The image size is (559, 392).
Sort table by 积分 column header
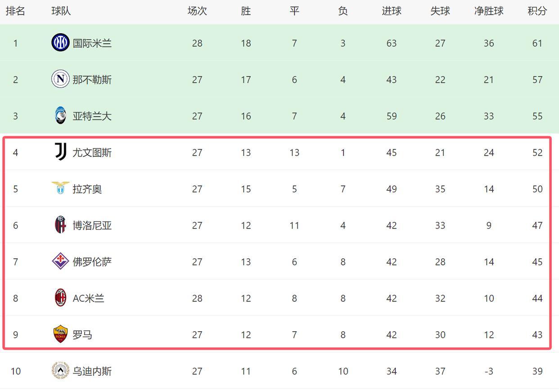click(x=537, y=11)
